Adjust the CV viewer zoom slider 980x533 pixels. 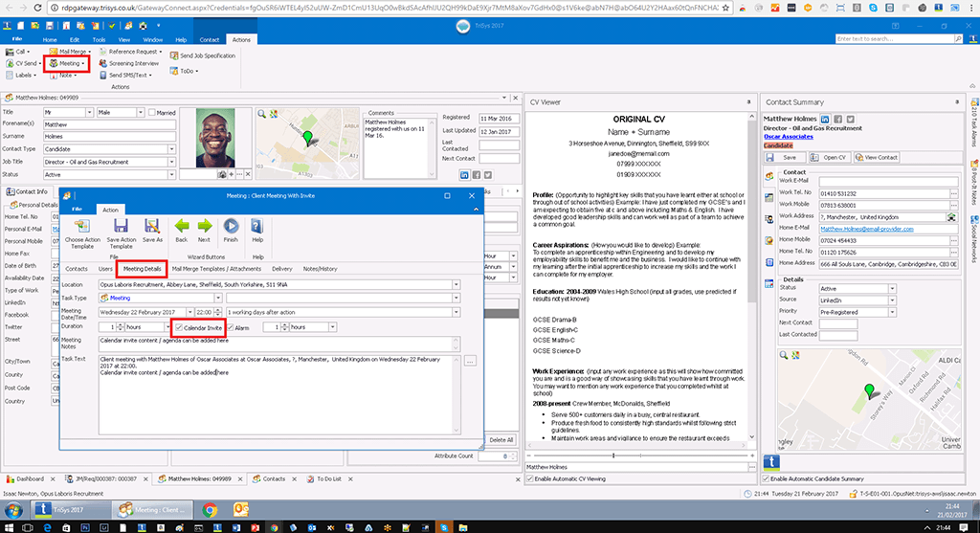(613, 455)
